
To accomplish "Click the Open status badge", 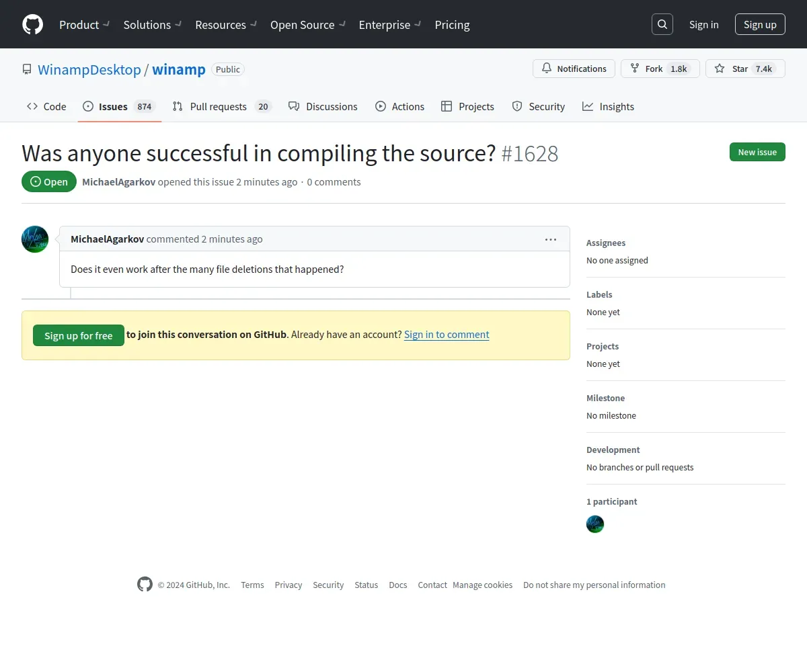I will point(49,181).
